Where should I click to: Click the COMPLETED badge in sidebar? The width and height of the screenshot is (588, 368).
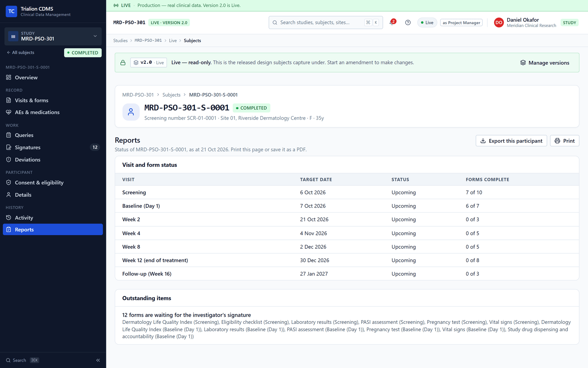tap(83, 53)
